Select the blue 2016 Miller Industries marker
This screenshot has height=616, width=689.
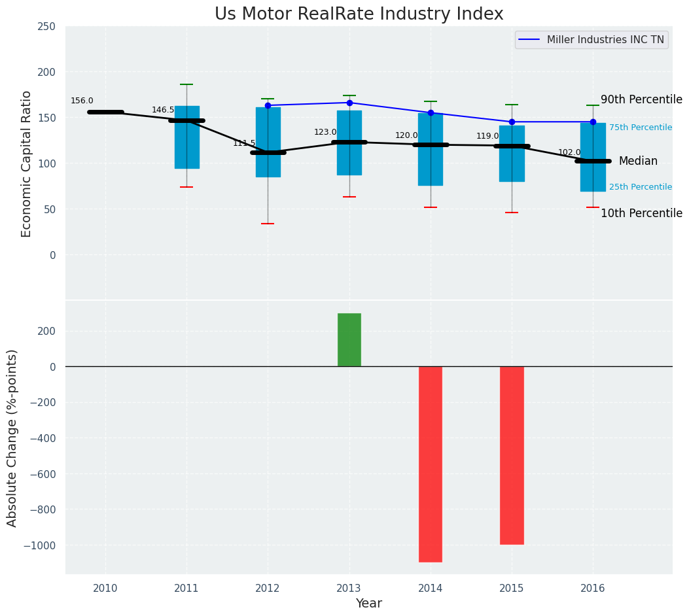tap(593, 122)
